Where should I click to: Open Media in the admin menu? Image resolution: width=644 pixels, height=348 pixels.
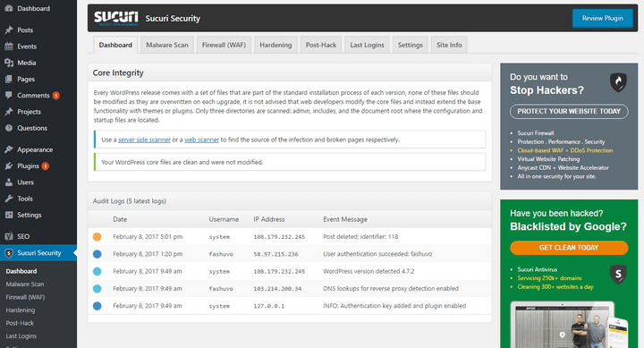[26, 63]
